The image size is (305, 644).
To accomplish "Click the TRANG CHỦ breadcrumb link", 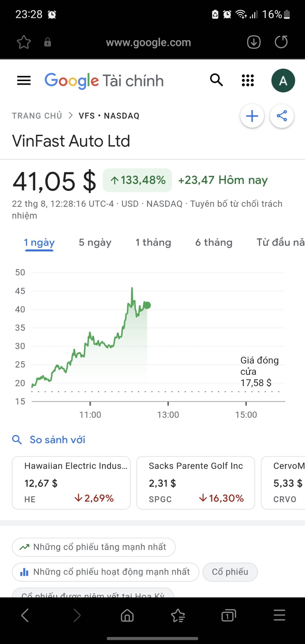I will [x=37, y=116].
